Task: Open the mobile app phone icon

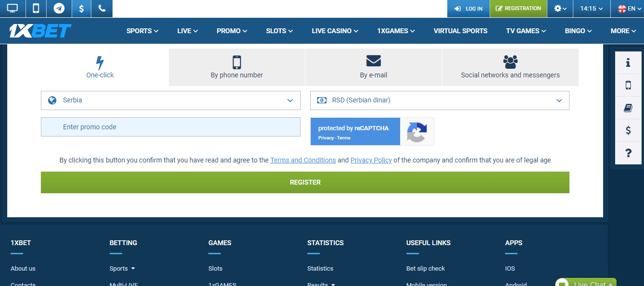Action: coord(36,9)
